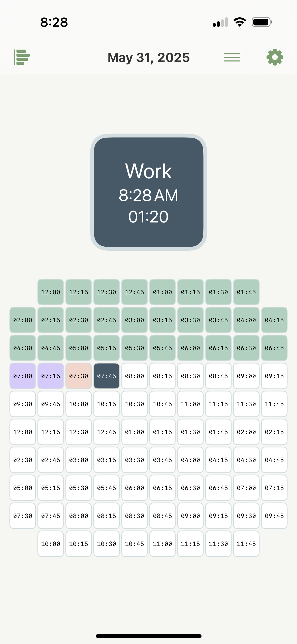The image size is (297, 644).
Task: Open the settings gear icon
Action: click(275, 57)
